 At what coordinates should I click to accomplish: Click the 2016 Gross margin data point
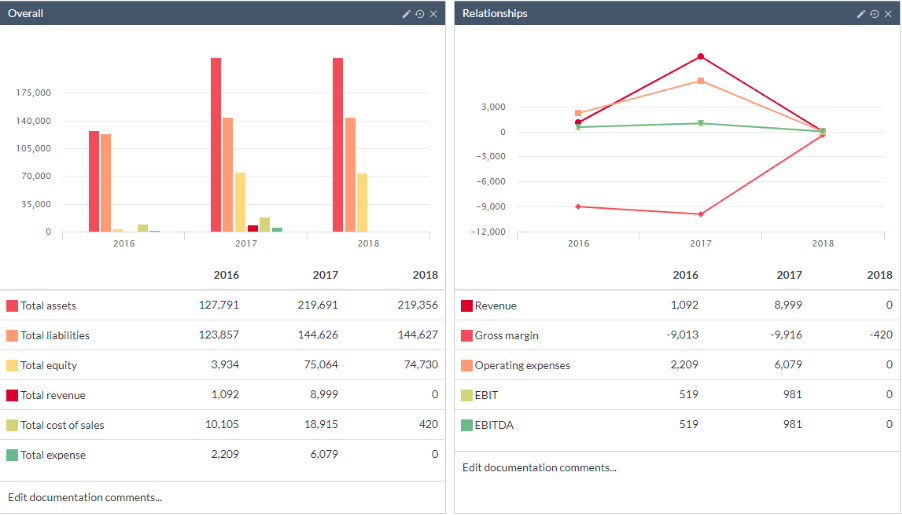click(x=578, y=206)
